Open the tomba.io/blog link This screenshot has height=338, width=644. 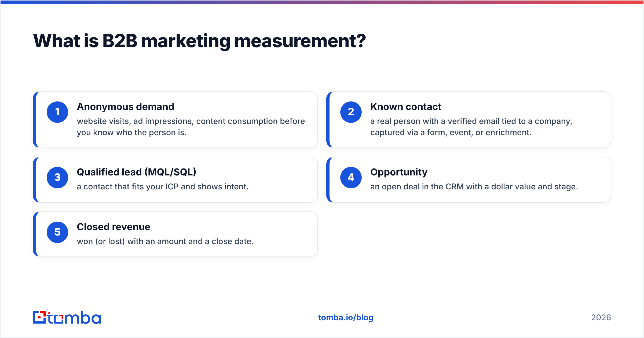pos(346,318)
